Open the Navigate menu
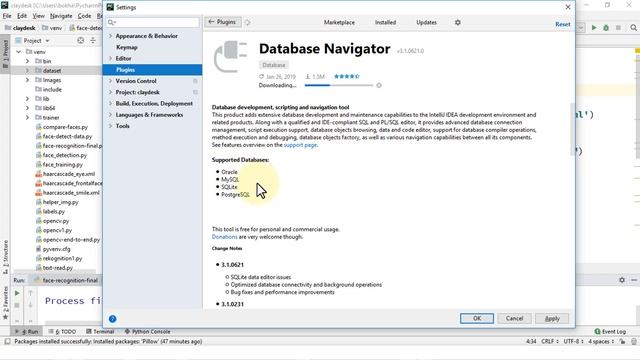This screenshot has width=640, height=360. tap(61, 16)
